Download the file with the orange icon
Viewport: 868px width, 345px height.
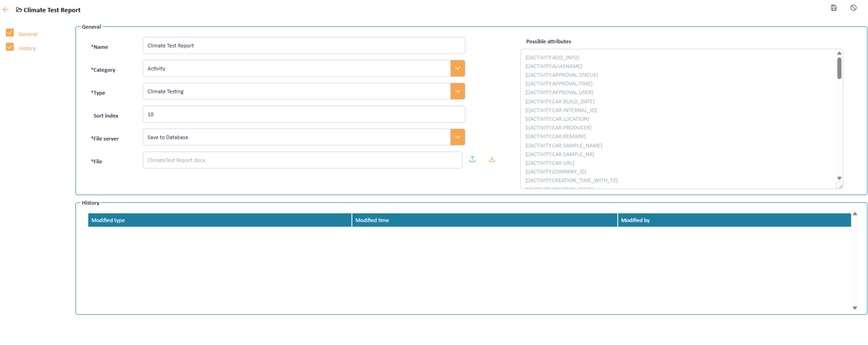(492, 159)
